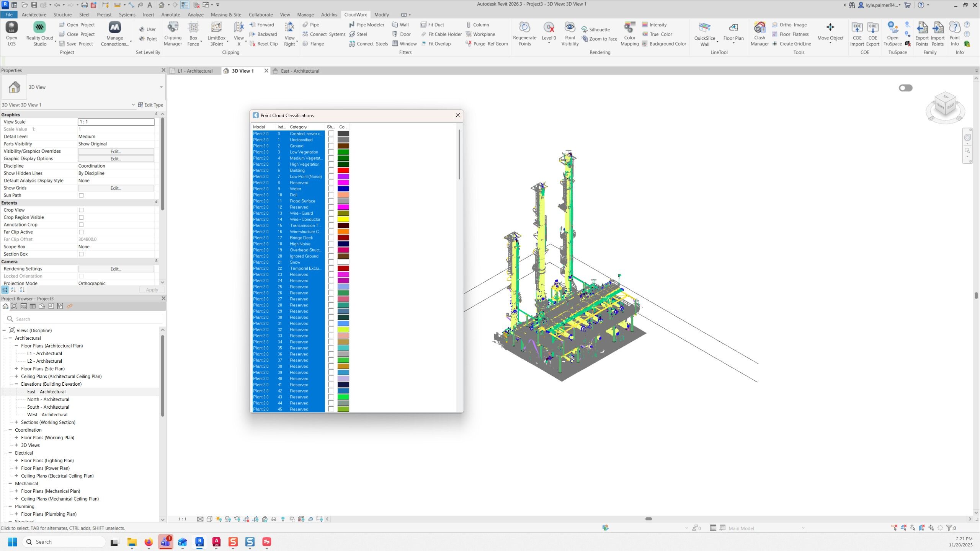
Task: Switch to East - Architectural view tab
Action: pyautogui.click(x=300, y=71)
